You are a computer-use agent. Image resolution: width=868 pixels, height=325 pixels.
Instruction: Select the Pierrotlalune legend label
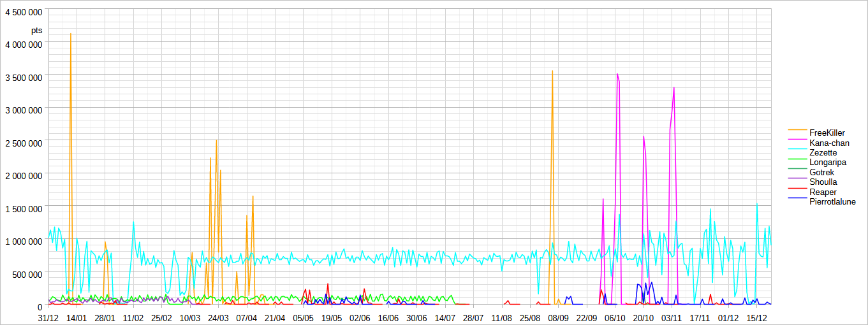(x=832, y=202)
